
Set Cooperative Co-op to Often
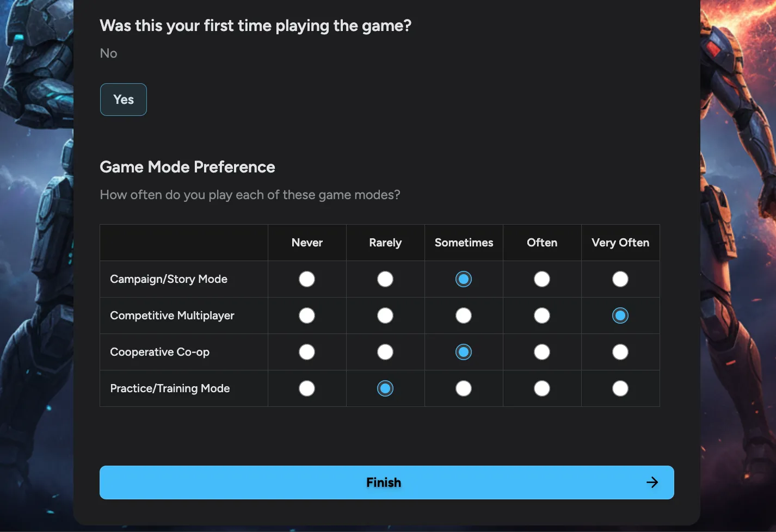tap(542, 352)
